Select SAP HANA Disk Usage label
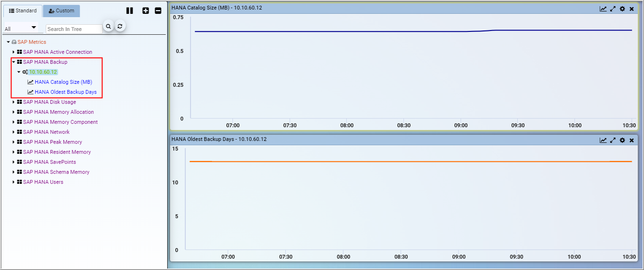This screenshot has width=644, height=270. pos(50,102)
